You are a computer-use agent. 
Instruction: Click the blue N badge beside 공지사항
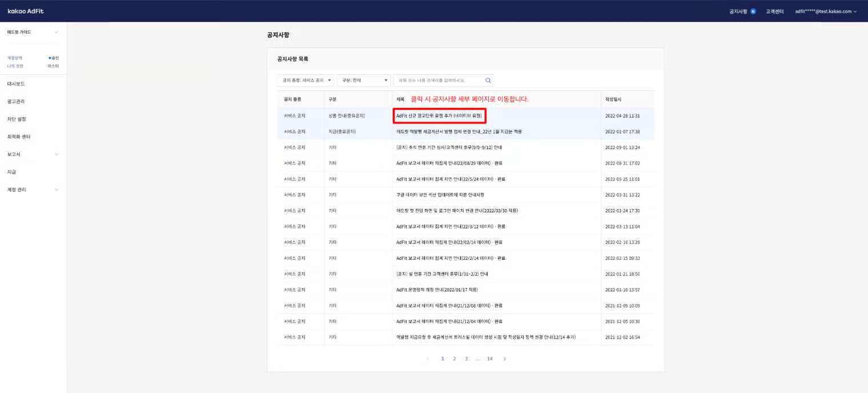tap(753, 11)
